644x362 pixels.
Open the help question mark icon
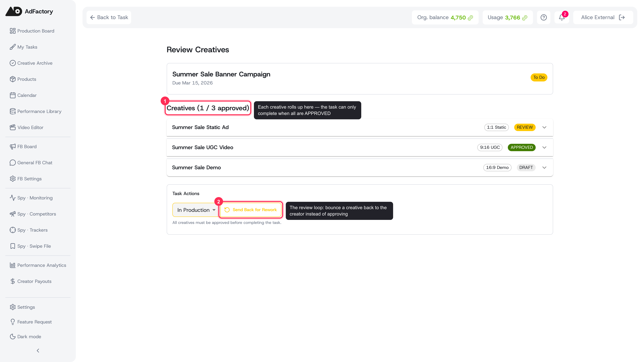click(x=544, y=17)
